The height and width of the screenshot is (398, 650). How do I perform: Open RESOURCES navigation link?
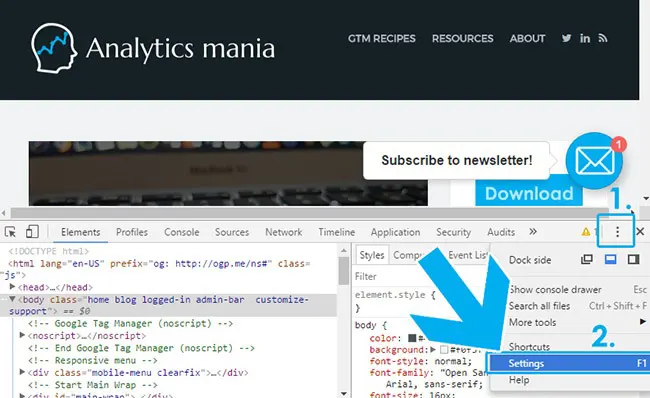(463, 39)
